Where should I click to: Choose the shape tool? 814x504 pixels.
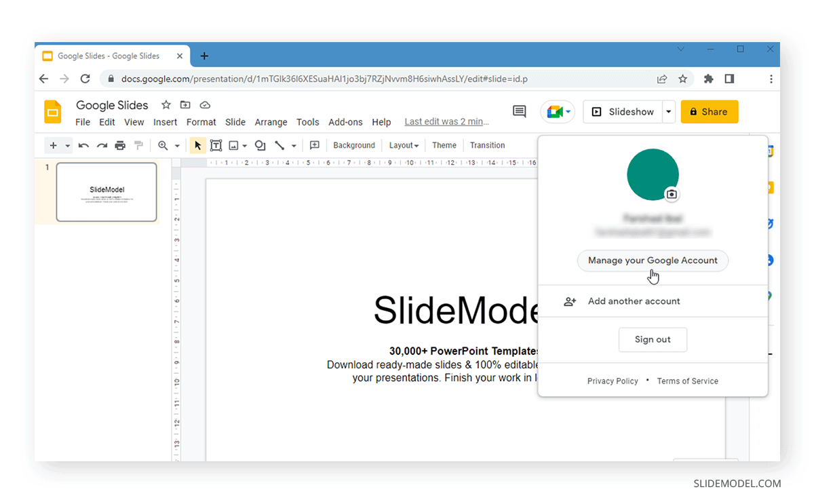point(260,145)
